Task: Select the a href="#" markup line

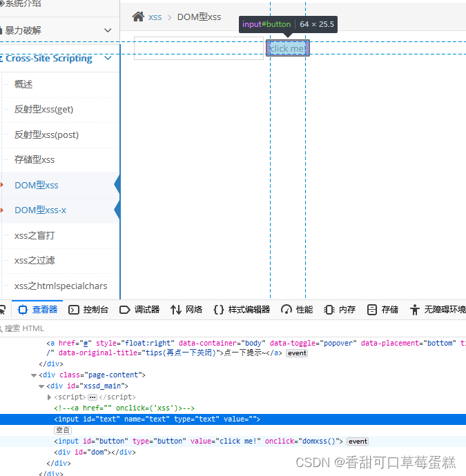Action: point(256,348)
